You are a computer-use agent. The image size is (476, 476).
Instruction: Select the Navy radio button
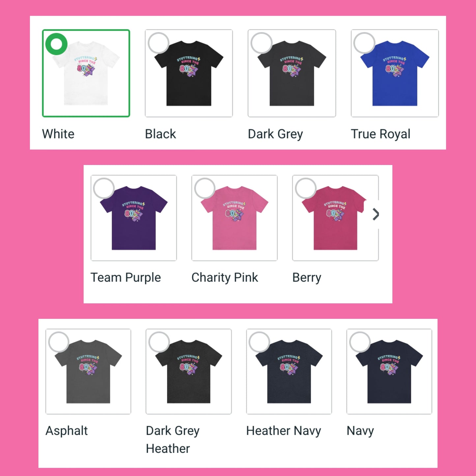tap(360, 342)
